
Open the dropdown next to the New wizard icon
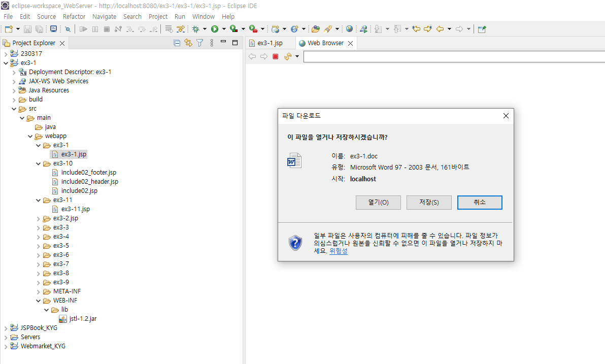click(x=18, y=29)
